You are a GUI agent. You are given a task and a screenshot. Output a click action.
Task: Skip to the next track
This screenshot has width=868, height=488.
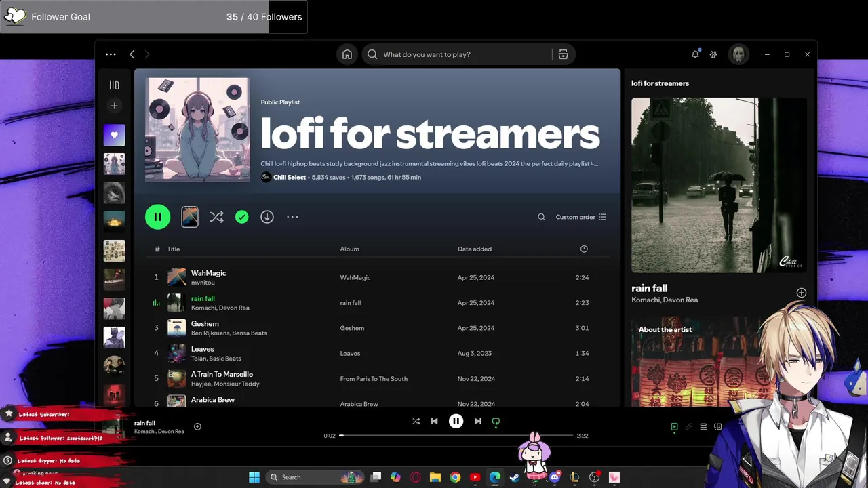tap(477, 421)
